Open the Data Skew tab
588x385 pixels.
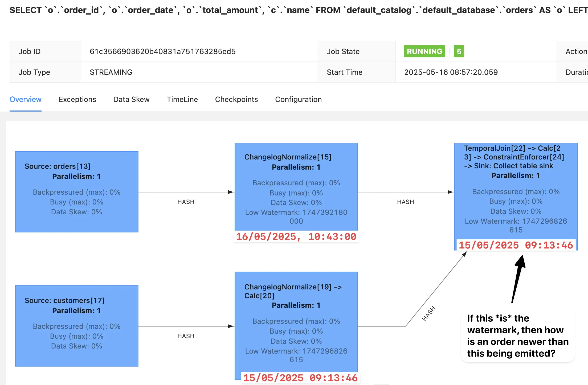(131, 99)
